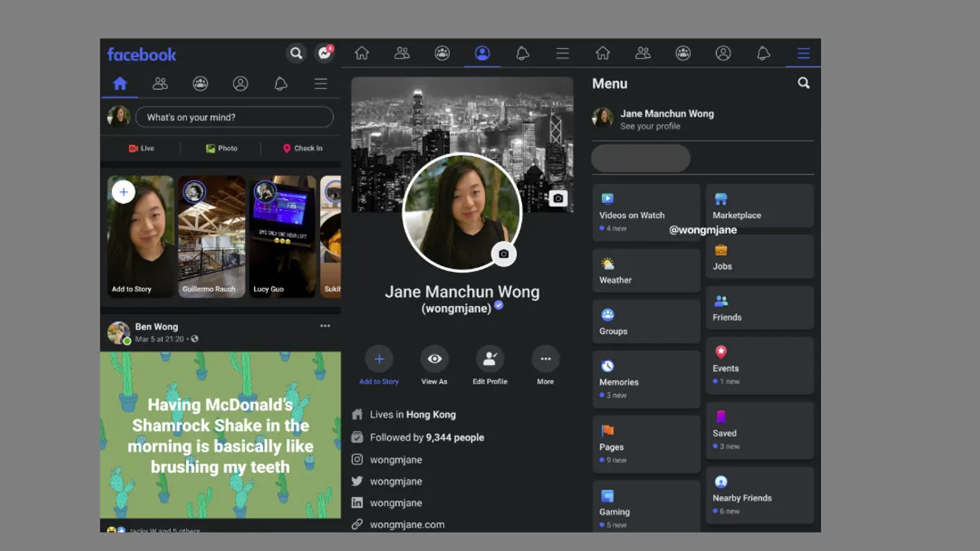The image size is (980, 551).
Task: Open Memories
Action: click(647, 380)
